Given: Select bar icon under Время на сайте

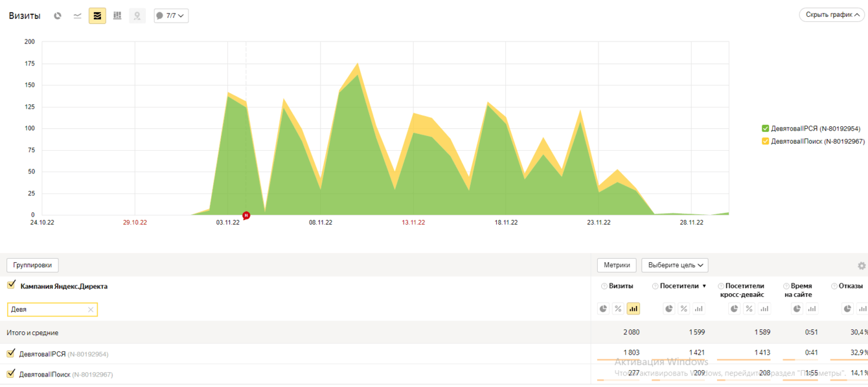Looking at the screenshot, I should (x=812, y=309).
